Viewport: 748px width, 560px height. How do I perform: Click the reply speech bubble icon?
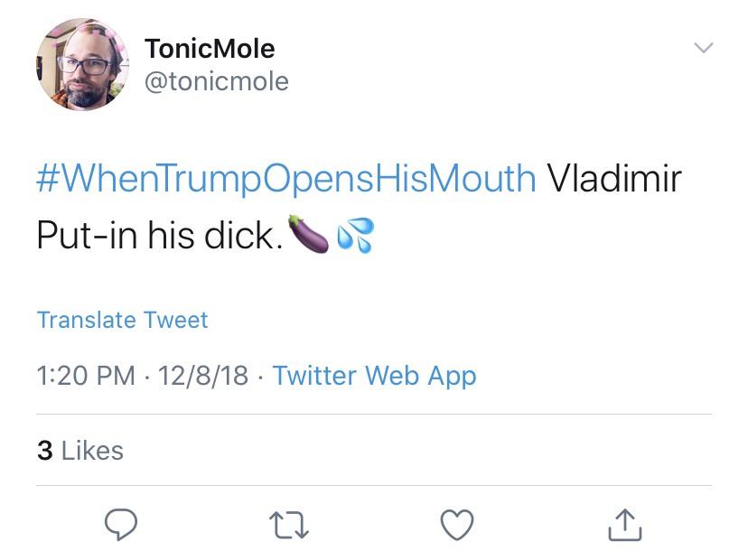[120, 524]
